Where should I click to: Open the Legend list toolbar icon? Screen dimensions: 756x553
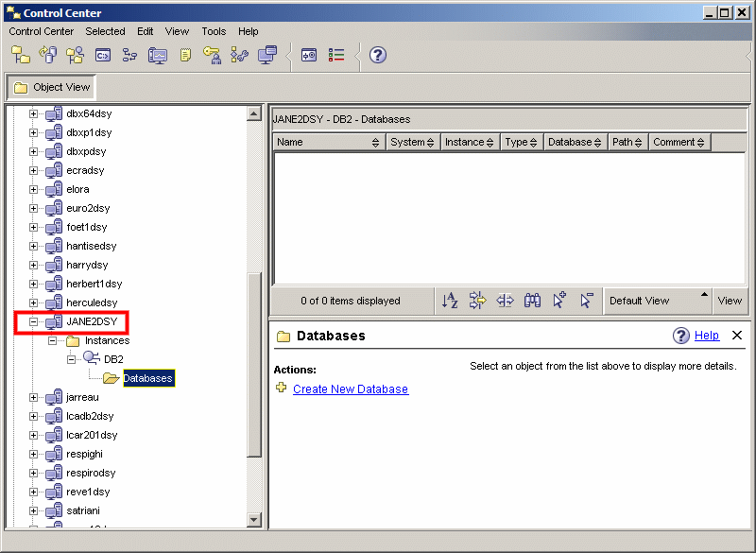[336, 55]
